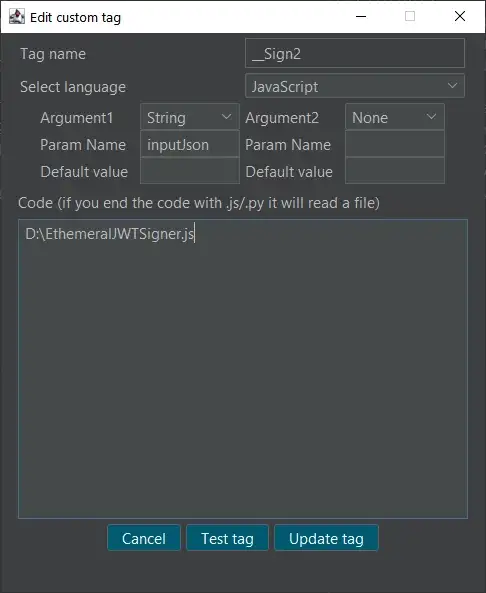
Task: Click the D:\EthemeralJWTSigner.js path text
Action: [x=110, y=234]
